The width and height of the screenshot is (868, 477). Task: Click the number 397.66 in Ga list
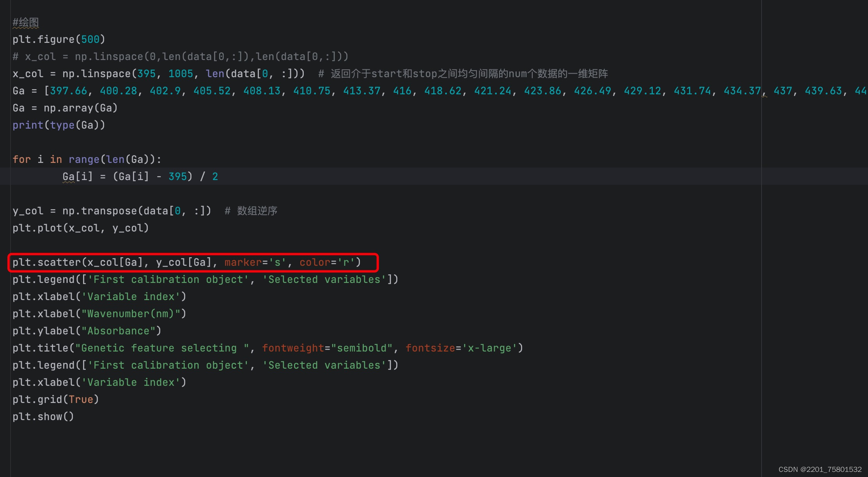(x=69, y=91)
